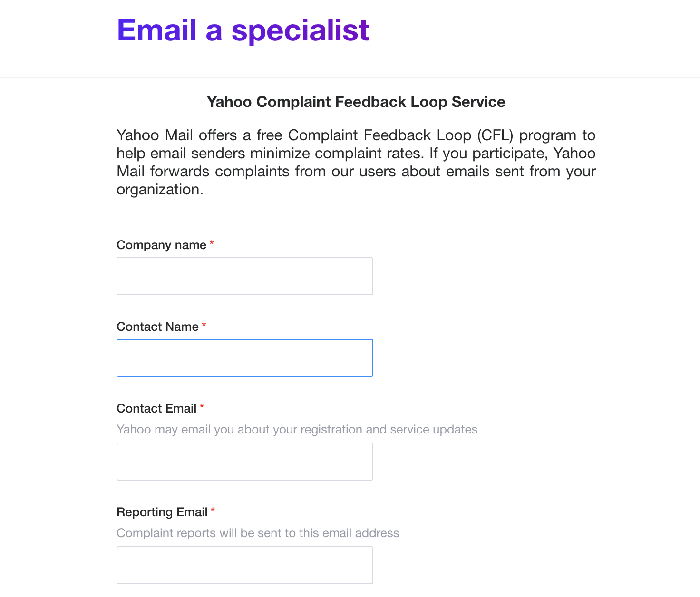Click inside the empty Company name box

(x=244, y=276)
